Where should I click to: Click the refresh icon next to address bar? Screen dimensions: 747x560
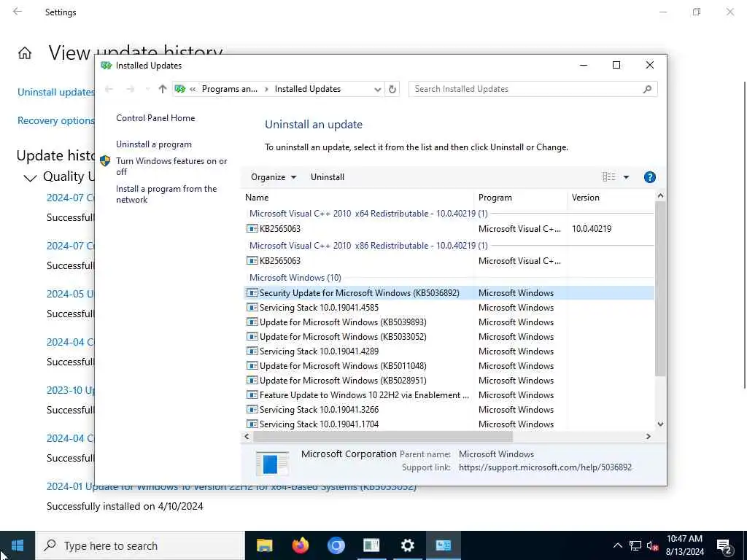coord(392,89)
